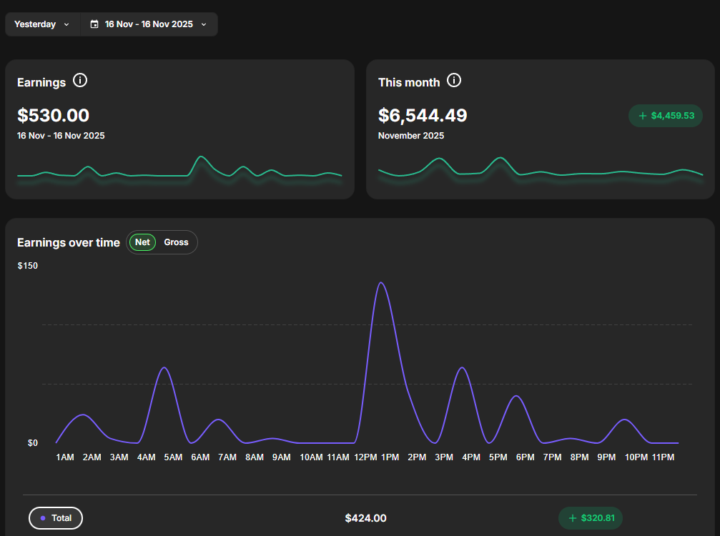Screen dimensions: 720x536
Task: Toggle the Total series legend pill
Action: point(56,518)
